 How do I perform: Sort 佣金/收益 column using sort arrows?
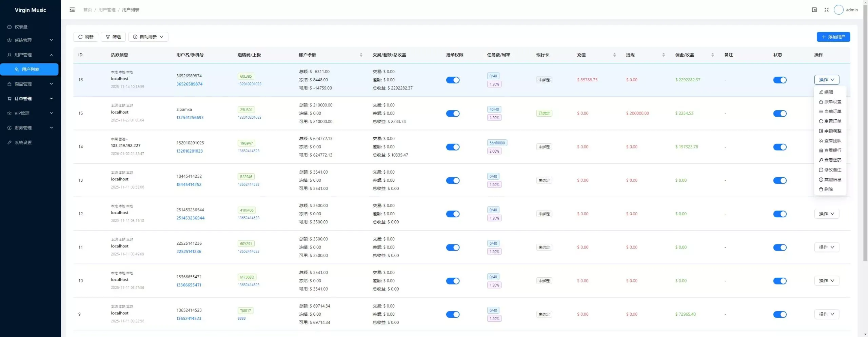pyautogui.click(x=712, y=55)
